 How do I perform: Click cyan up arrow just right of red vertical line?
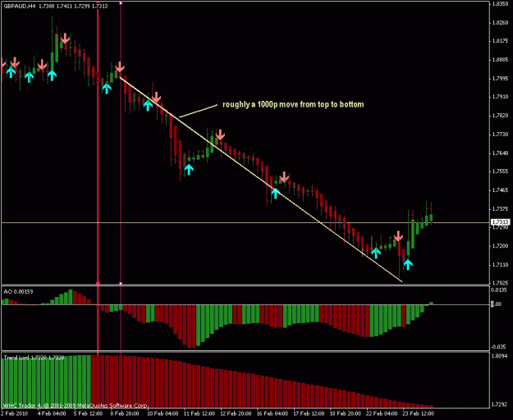(x=107, y=89)
